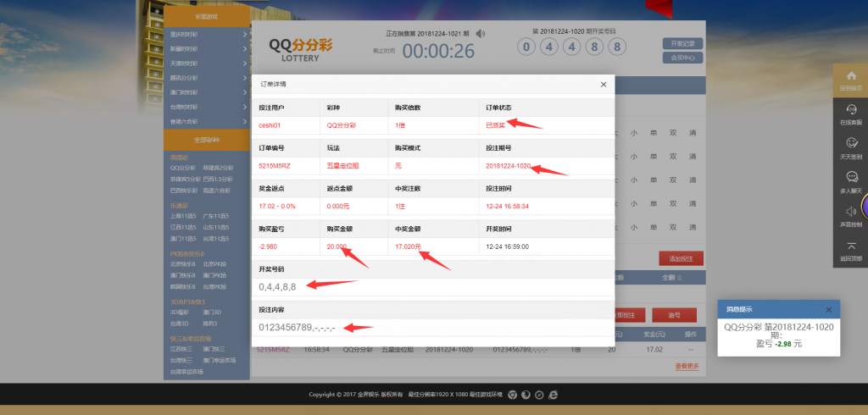Expand 腾讯分分彩 in the left menu
Image resolution: width=868 pixels, height=415 pixels.
[206, 77]
